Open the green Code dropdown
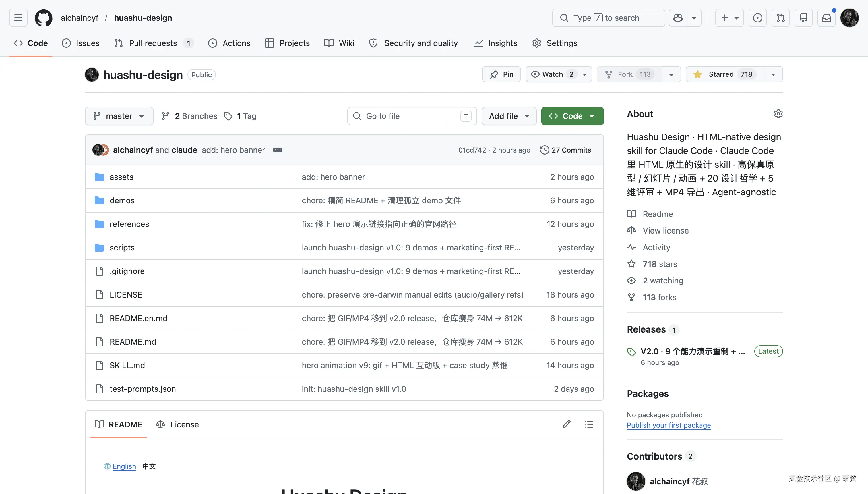Screen dimensions: 868x494 click(x=572, y=116)
